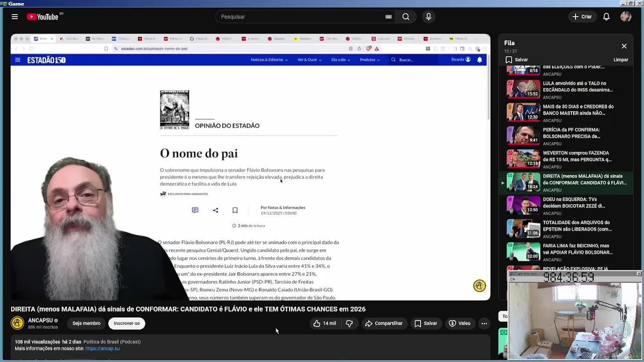This screenshot has height=362, width=644.
Task: Click the video title text
Action: [x=188, y=309]
